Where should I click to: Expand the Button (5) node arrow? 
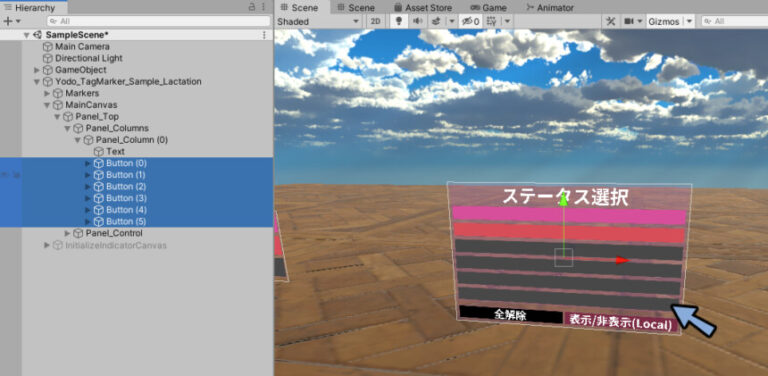88,222
